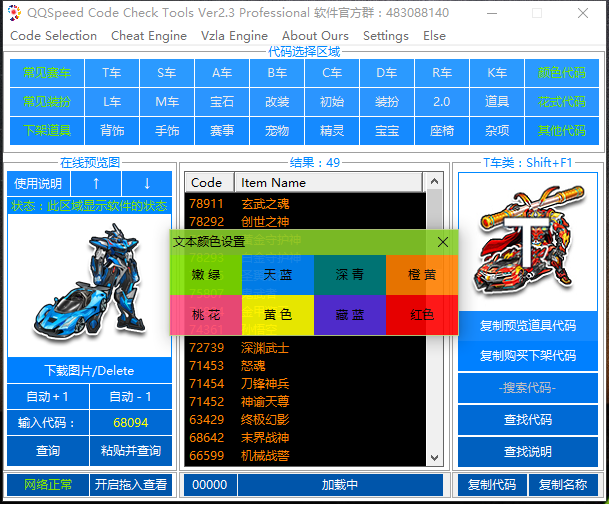Select the 座椅 seats category
This screenshot has width=609, height=508.
click(442, 131)
